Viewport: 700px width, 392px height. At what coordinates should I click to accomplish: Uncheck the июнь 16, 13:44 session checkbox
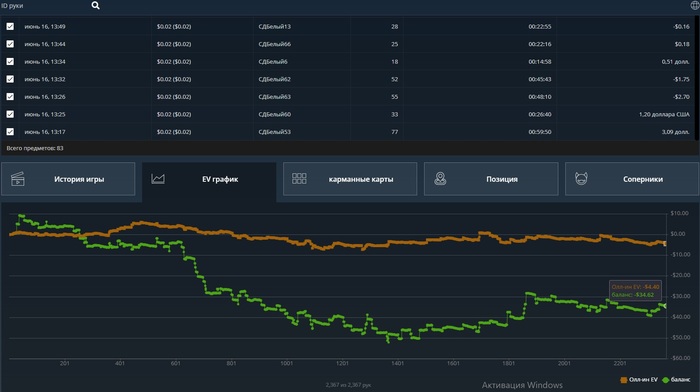(10, 44)
